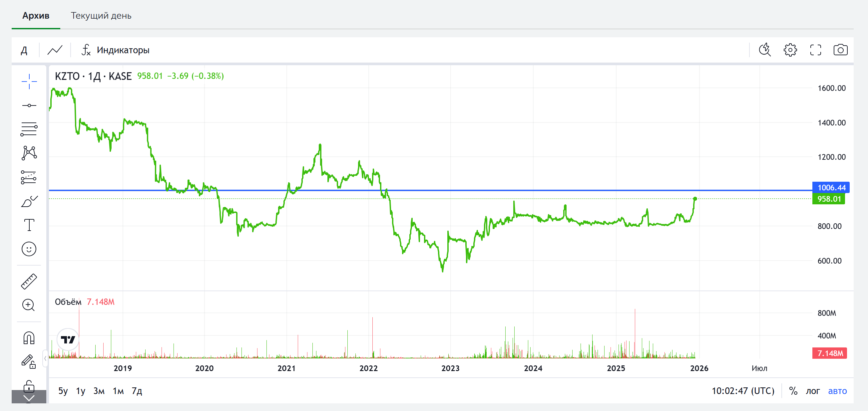Viewport: 868px width, 411px height.
Task: Expand the bottom toolbar chevron
Action: tap(29, 398)
